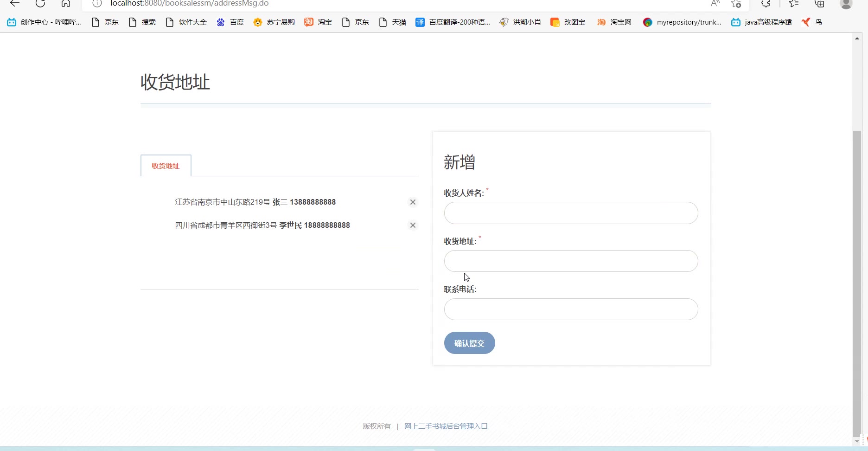Add page to favorites star icon
The width and height of the screenshot is (868, 451).
[736, 3]
